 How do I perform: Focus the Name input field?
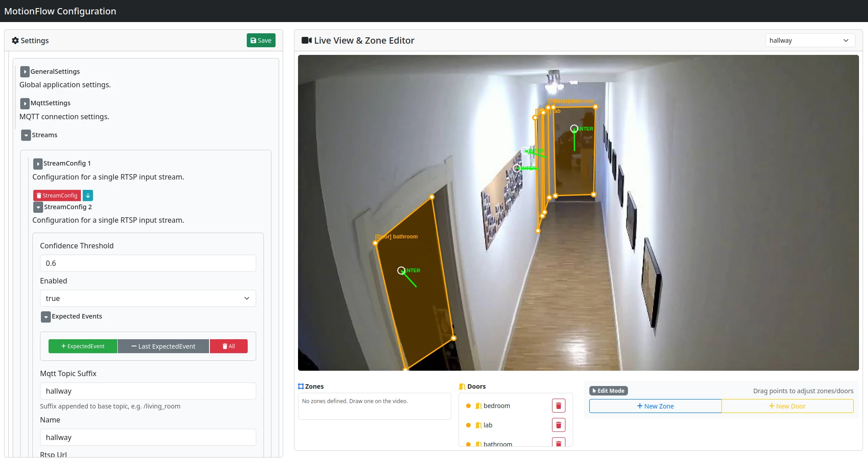click(x=148, y=437)
